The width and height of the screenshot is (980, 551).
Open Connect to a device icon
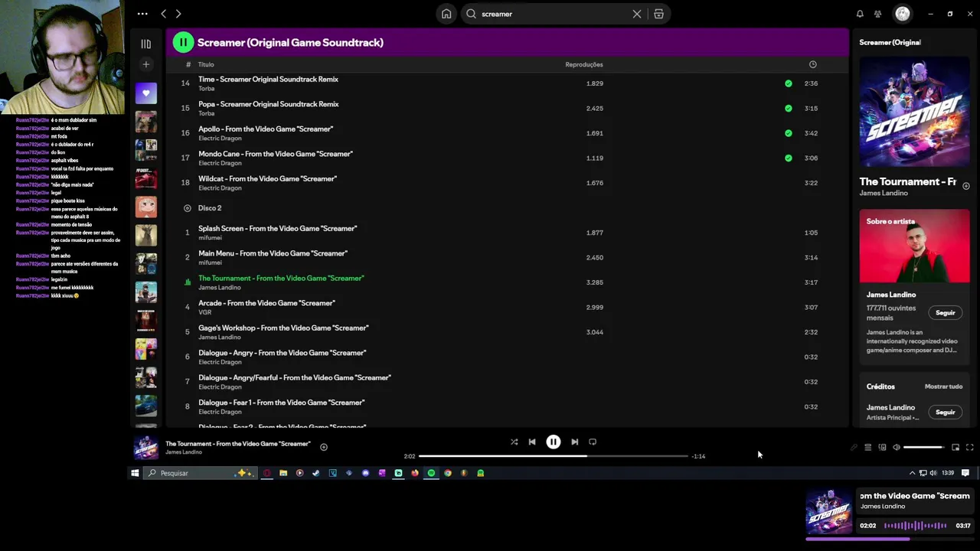click(882, 447)
